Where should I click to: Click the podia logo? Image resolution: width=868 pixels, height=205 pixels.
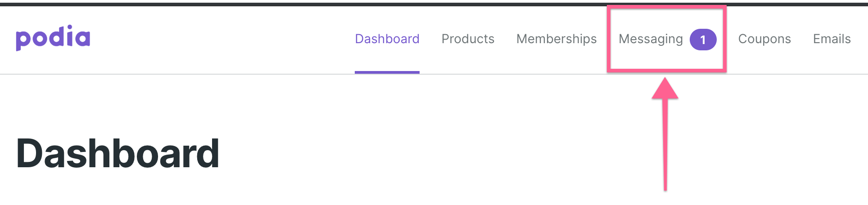[53, 38]
